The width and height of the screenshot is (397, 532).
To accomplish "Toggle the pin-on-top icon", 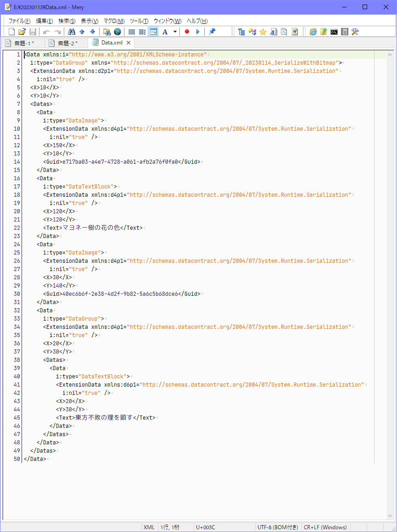I will click(212, 31).
